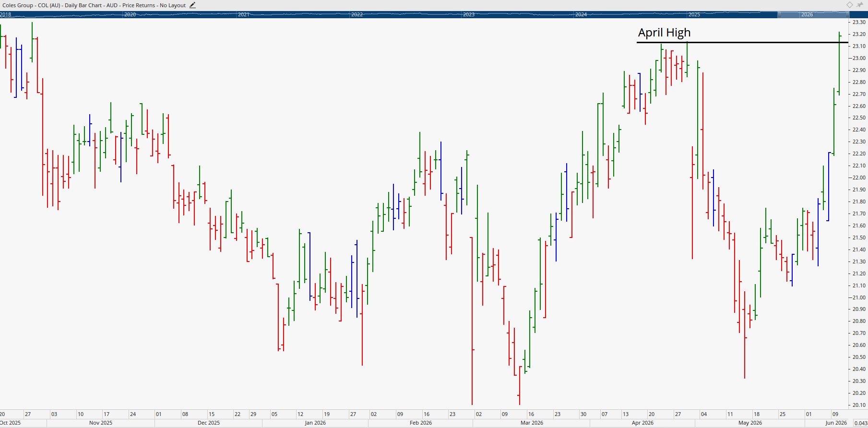
Task: Click the 2022 year marker in overview bar
Action: tap(357, 14)
